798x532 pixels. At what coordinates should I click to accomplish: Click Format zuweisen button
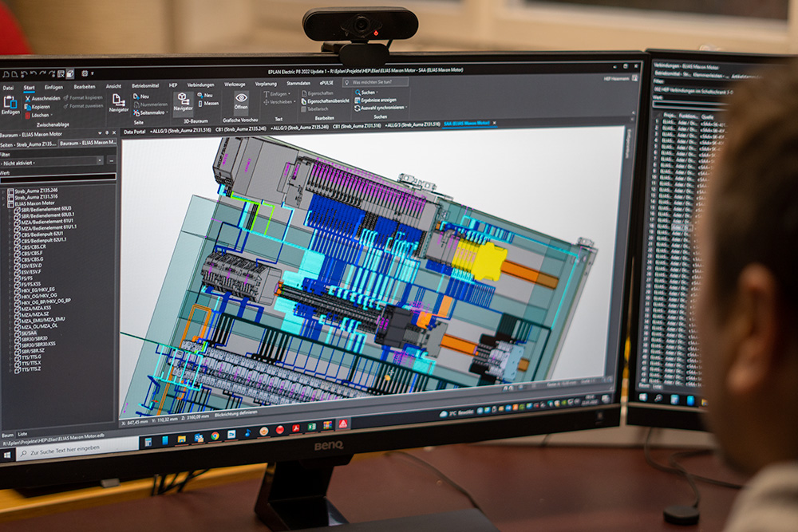[82, 106]
